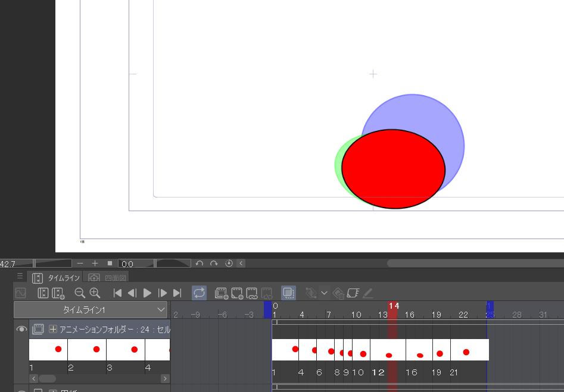This screenshot has width=564, height=392.
Task: Jump to the last frame
Action: pos(177,293)
